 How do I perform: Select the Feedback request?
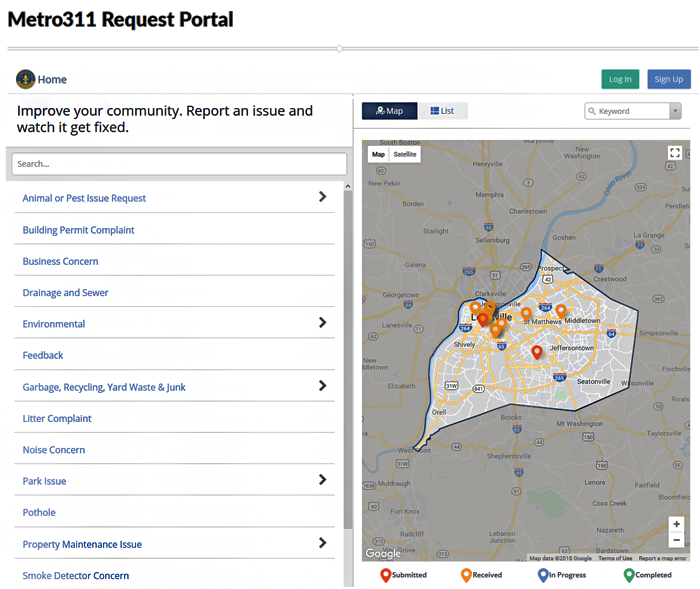[x=43, y=355]
